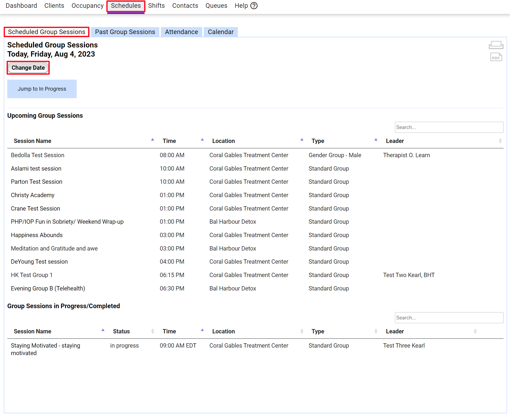Click the in-progress sessions search field
510x420 pixels.
click(x=449, y=318)
